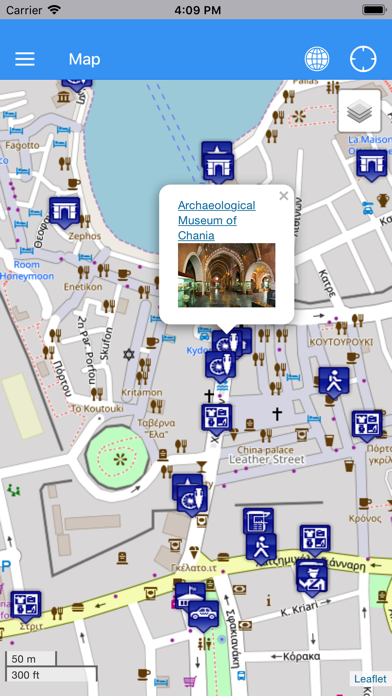Screen dimensions: 392x696
Task: Tap the 'Γκέλατο.ιτ' label
Action: [193, 568]
